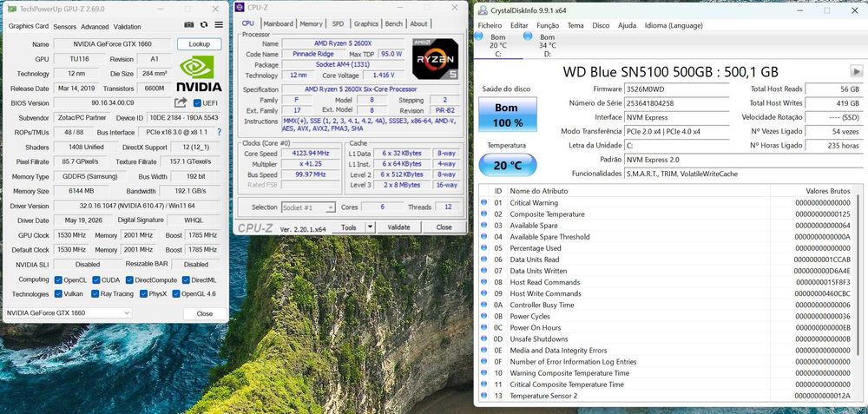
Task: Click the Total Host Writes value 419 GB
Action: [833, 103]
